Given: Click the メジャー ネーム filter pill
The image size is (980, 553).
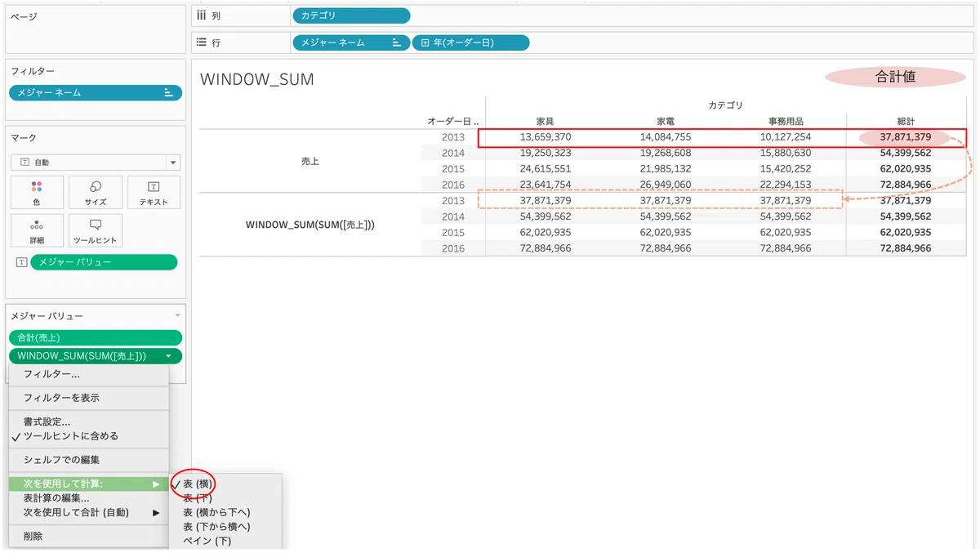Looking at the screenshot, I should coord(96,93).
